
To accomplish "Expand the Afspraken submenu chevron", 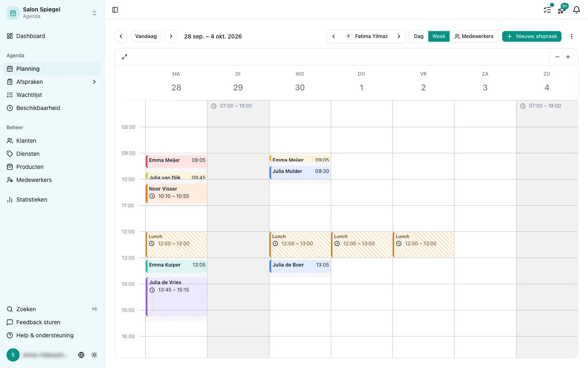I will [94, 82].
